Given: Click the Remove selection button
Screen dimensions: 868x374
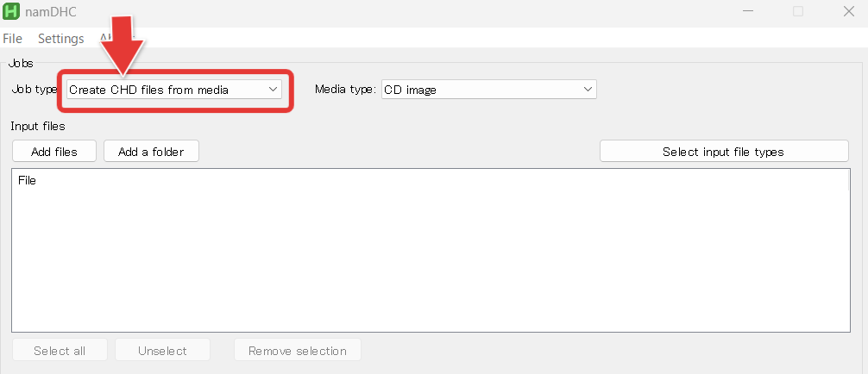Looking at the screenshot, I should [298, 350].
